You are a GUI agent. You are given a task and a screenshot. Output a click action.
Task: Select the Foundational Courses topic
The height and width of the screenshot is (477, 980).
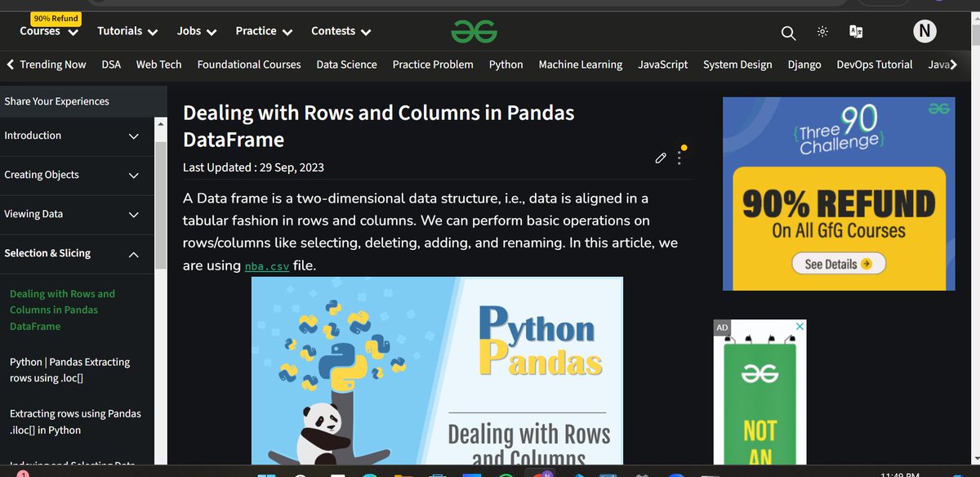[x=249, y=65]
